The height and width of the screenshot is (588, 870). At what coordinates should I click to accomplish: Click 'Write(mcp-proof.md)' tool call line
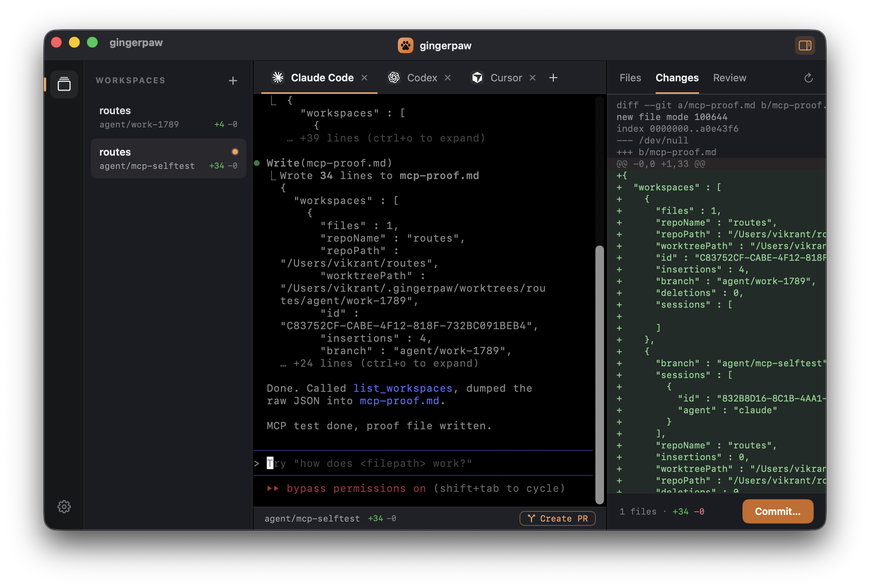(x=329, y=163)
